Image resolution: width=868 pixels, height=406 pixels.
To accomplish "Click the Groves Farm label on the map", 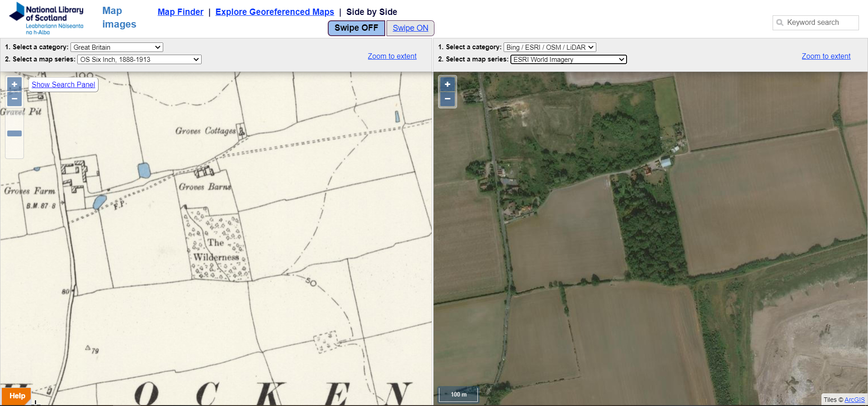I will (30, 191).
